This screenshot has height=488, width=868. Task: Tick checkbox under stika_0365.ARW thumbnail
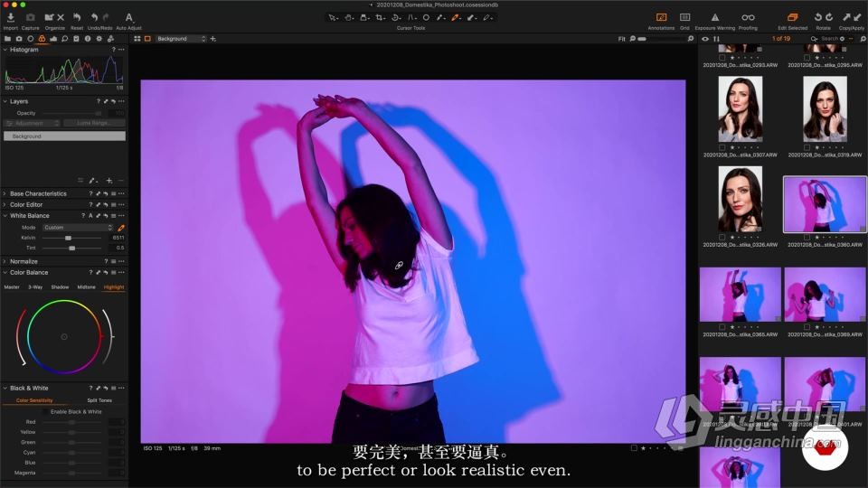tap(722, 327)
